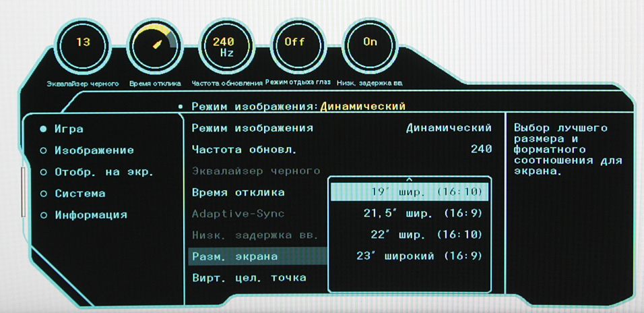Click the Эквалайзер черного label under gauge

(x=83, y=84)
